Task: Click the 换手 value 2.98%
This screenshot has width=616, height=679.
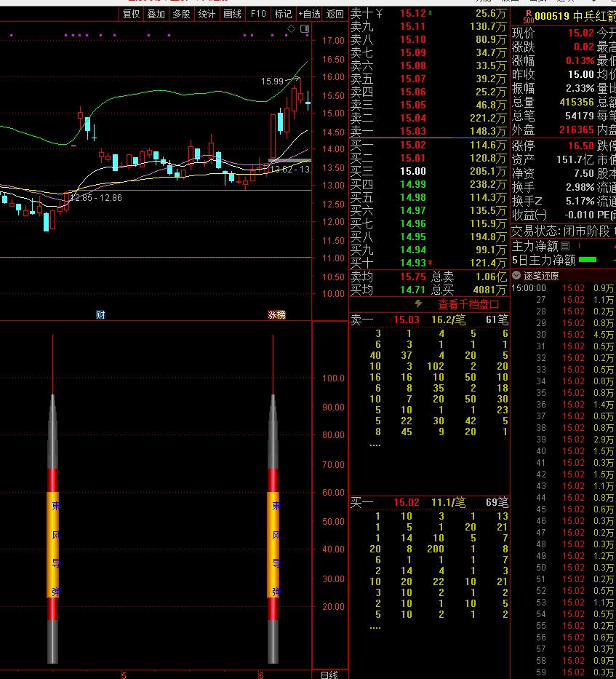Action: [580, 187]
